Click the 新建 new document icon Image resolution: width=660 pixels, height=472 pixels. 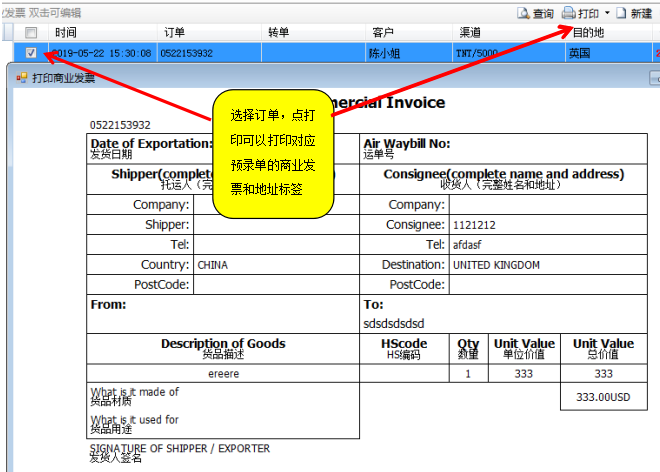pos(621,13)
